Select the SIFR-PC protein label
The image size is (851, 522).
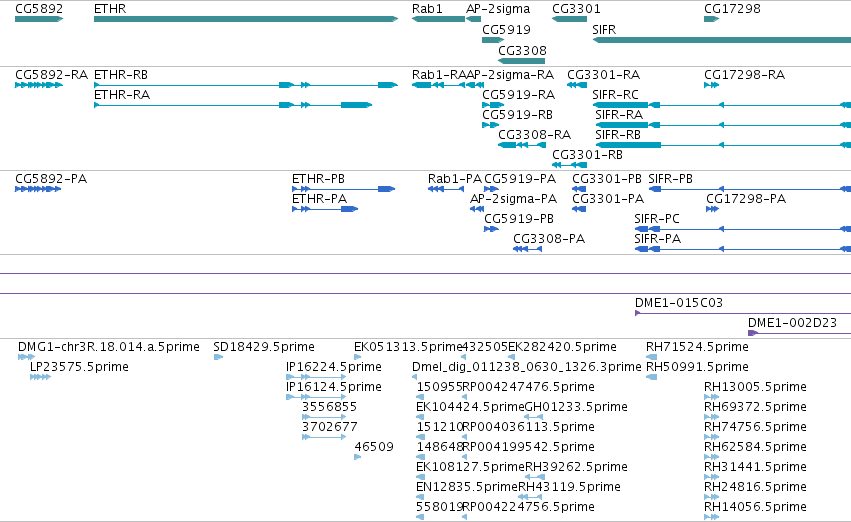click(657, 219)
